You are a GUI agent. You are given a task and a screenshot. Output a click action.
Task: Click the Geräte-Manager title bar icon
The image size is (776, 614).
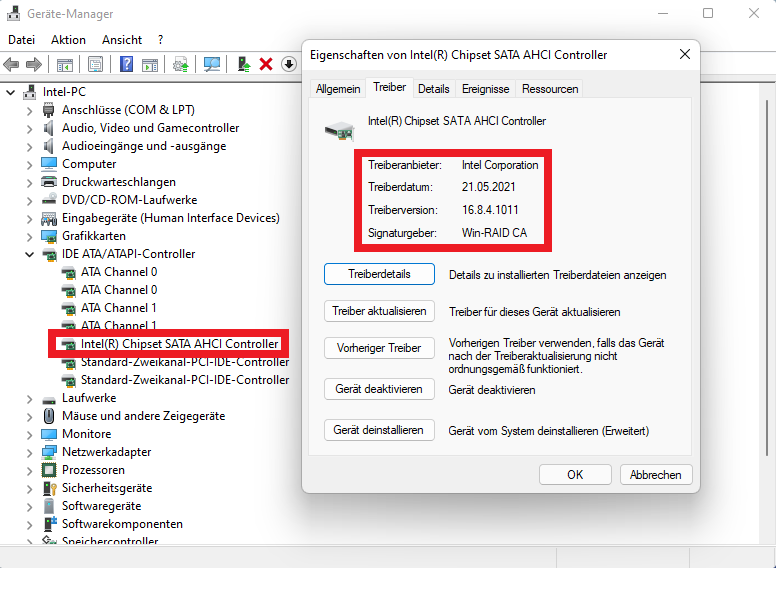point(13,13)
